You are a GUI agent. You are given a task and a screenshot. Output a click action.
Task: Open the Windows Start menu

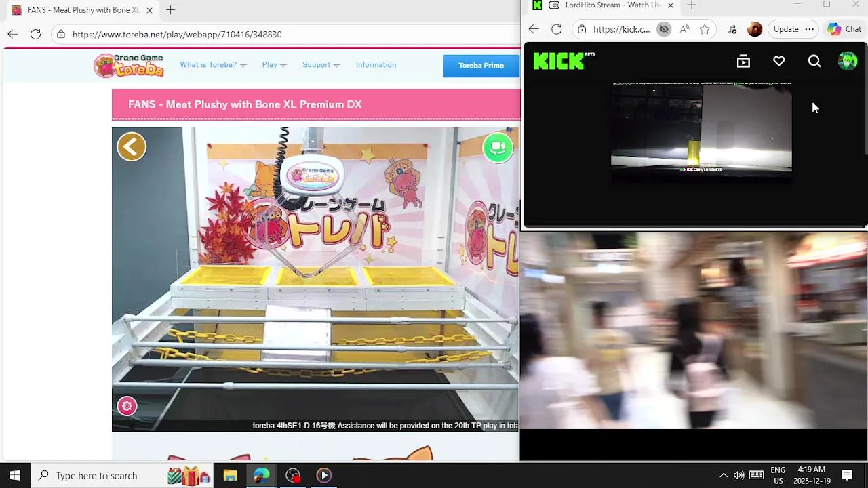click(15, 475)
